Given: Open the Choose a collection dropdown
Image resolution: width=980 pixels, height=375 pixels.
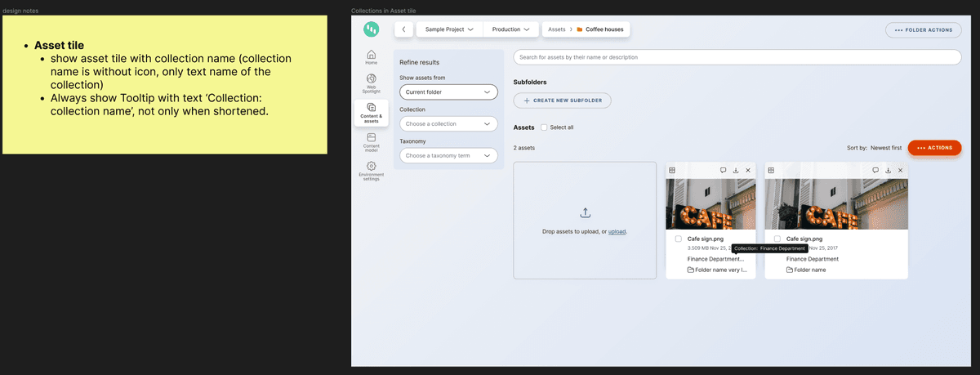Looking at the screenshot, I should pyautogui.click(x=448, y=124).
